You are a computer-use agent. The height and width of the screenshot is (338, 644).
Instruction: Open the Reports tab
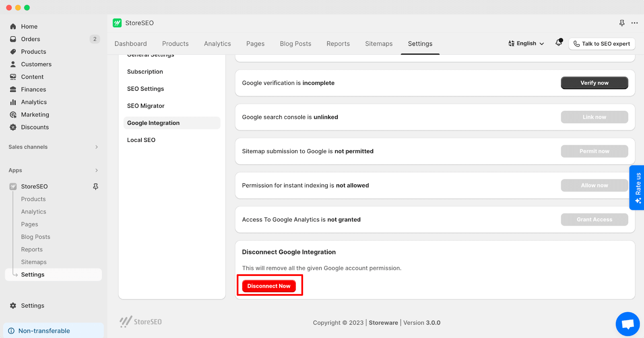click(338, 44)
